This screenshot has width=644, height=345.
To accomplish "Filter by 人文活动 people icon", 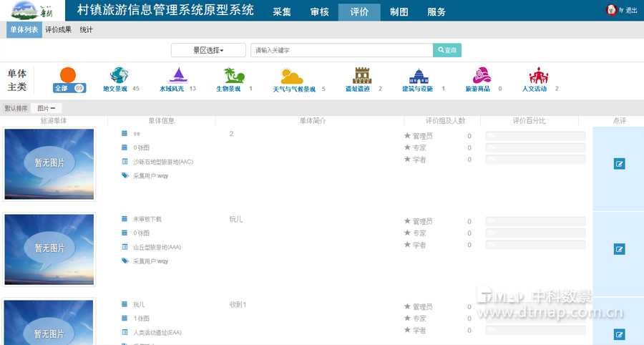I will point(538,76).
